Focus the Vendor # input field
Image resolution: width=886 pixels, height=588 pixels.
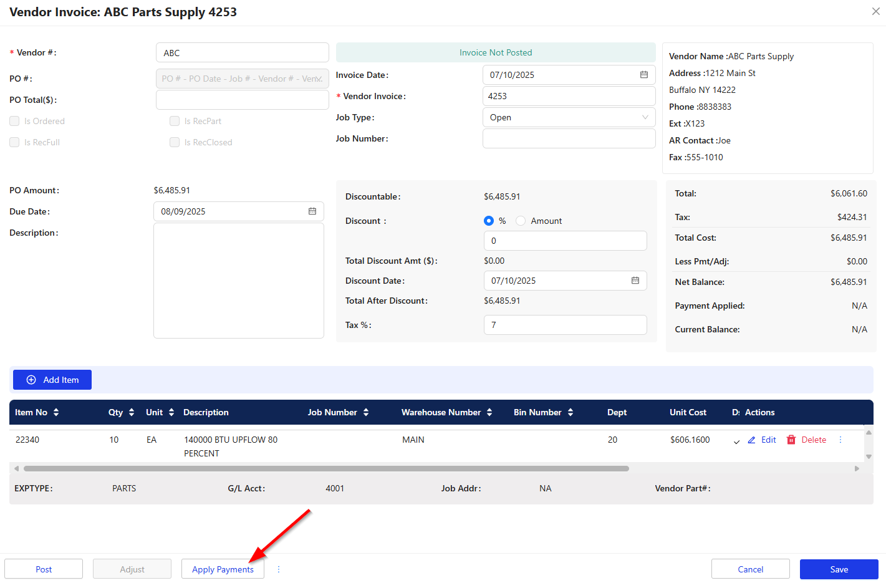[x=243, y=53]
